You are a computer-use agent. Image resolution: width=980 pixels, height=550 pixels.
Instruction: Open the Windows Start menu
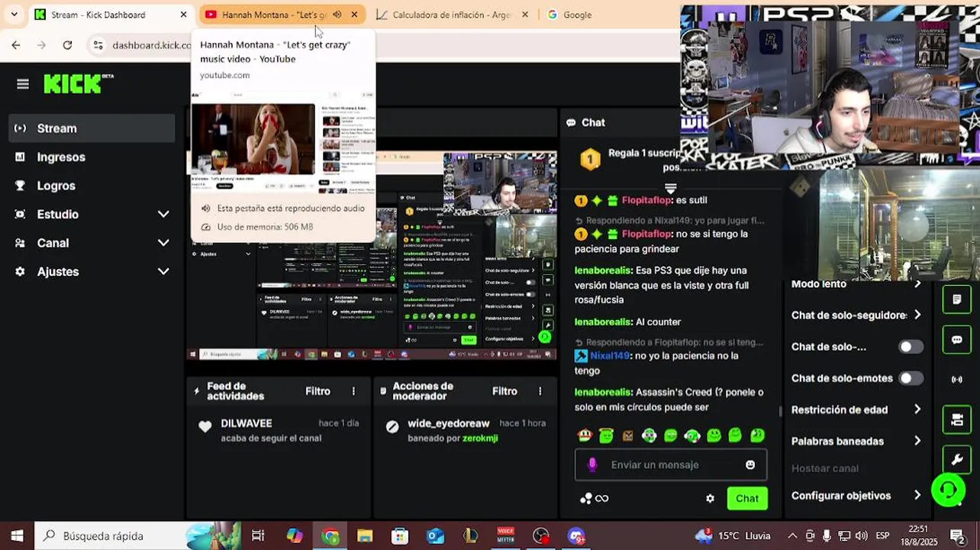pos(17,535)
